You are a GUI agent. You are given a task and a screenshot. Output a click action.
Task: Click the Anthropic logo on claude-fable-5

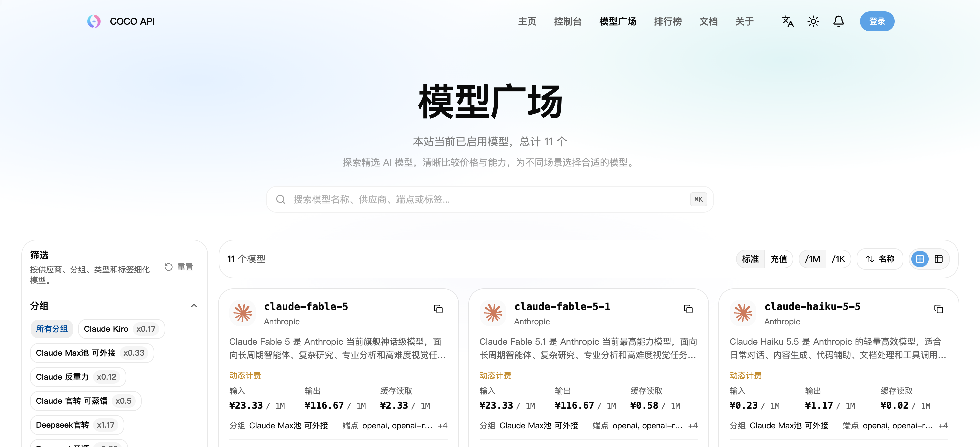[x=243, y=313]
